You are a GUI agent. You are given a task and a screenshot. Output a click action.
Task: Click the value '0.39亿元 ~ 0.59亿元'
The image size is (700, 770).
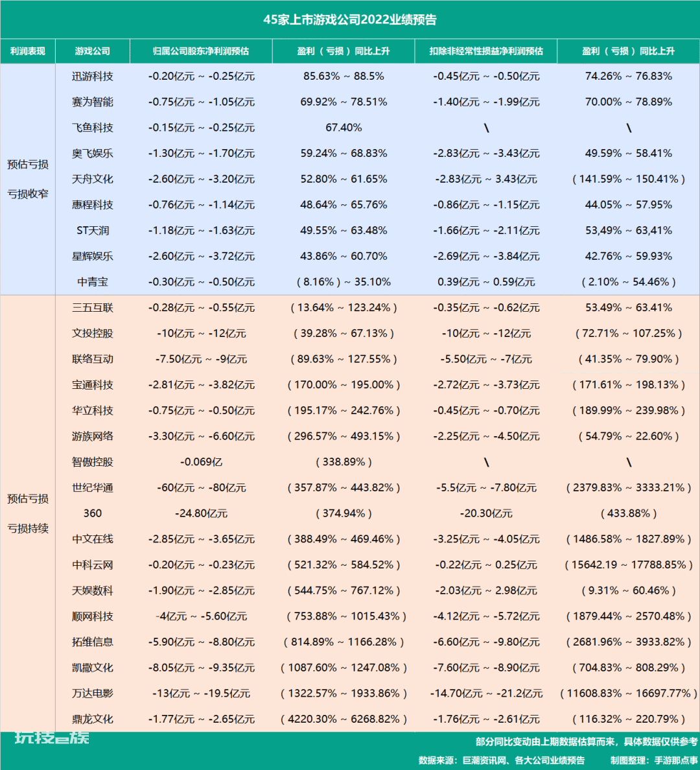tap(486, 282)
